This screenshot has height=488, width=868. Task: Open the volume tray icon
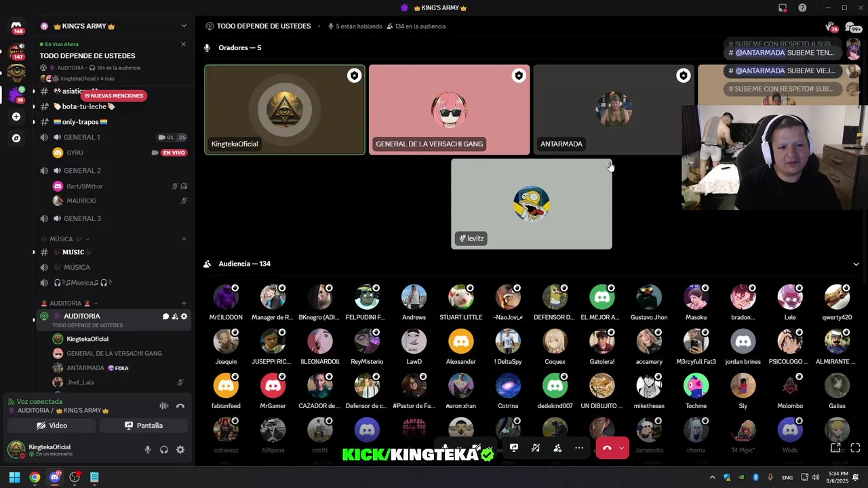(x=815, y=477)
